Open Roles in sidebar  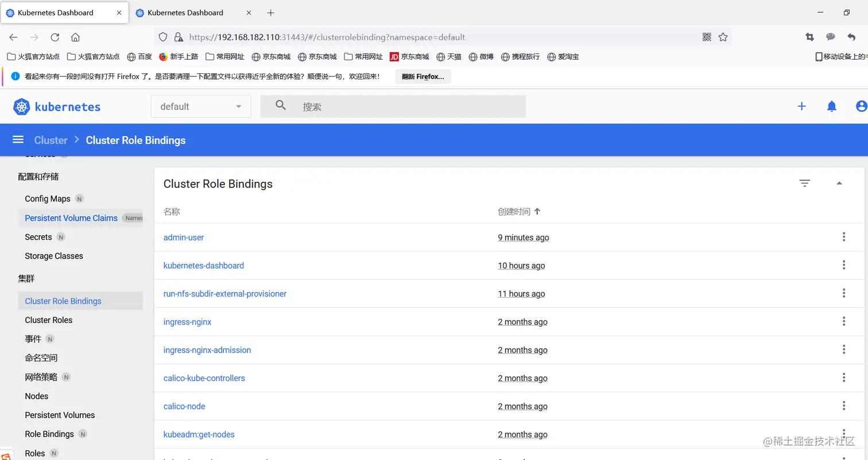pyautogui.click(x=35, y=453)
